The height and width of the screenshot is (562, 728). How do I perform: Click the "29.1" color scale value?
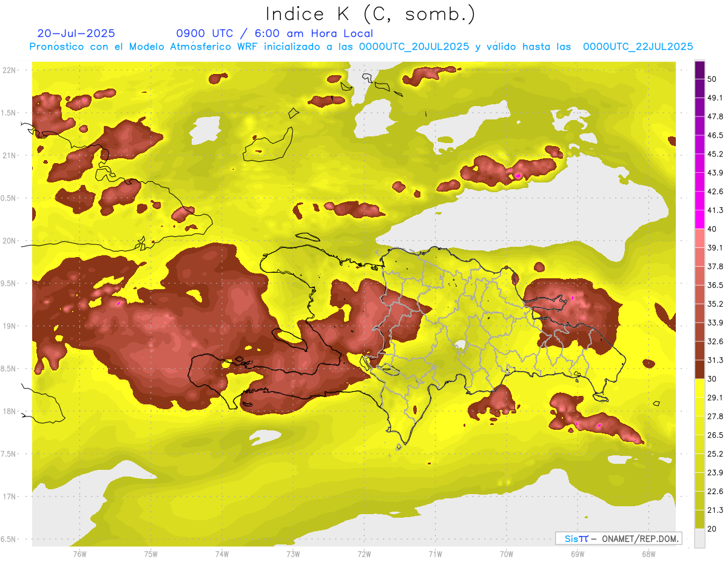point(715,397)
